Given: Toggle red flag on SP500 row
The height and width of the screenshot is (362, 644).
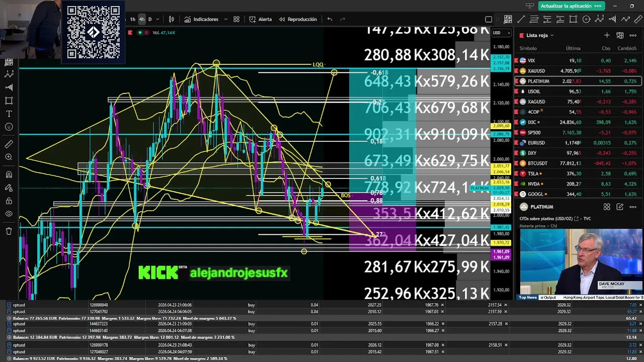Looking at the screenshot, I should click(x=516, y=133).
